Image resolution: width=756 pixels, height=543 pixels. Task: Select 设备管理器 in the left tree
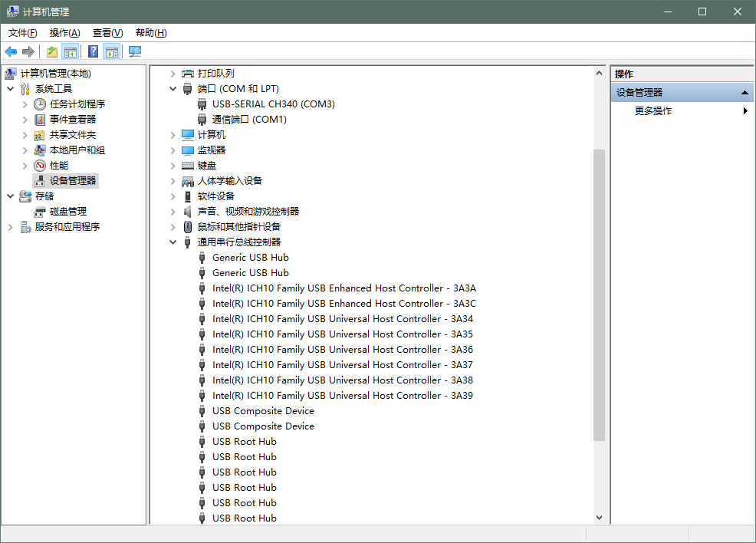coord(73,181)
